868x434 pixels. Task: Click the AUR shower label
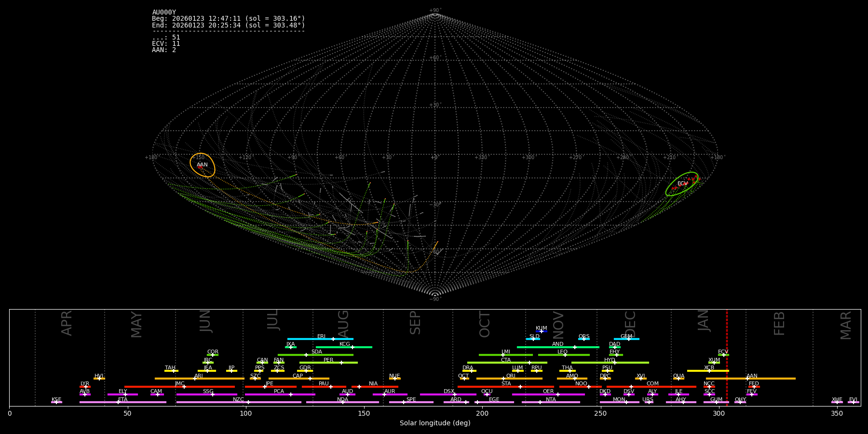(x=390, y=392)
